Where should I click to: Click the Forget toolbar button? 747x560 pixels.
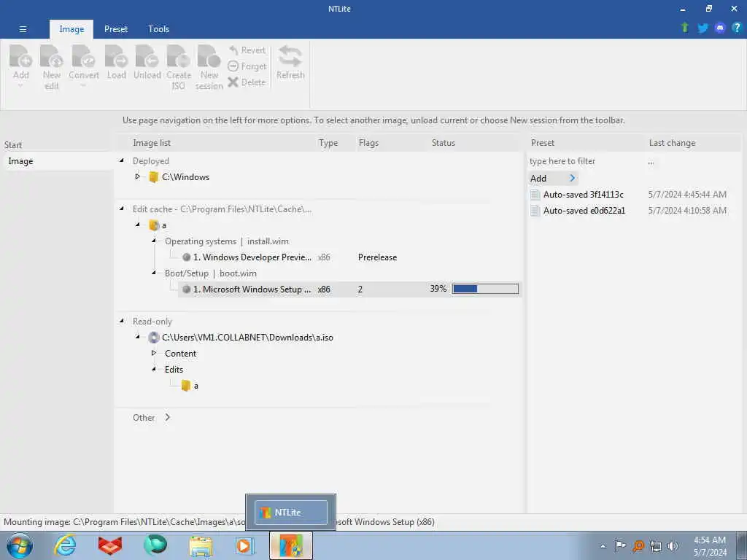click(x=247, y=66)
